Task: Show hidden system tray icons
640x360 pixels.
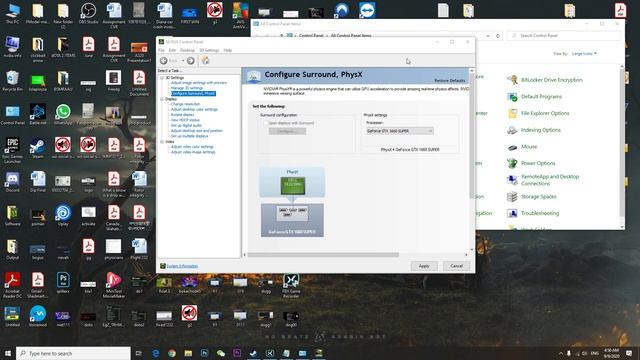Action: pos(560,353)
